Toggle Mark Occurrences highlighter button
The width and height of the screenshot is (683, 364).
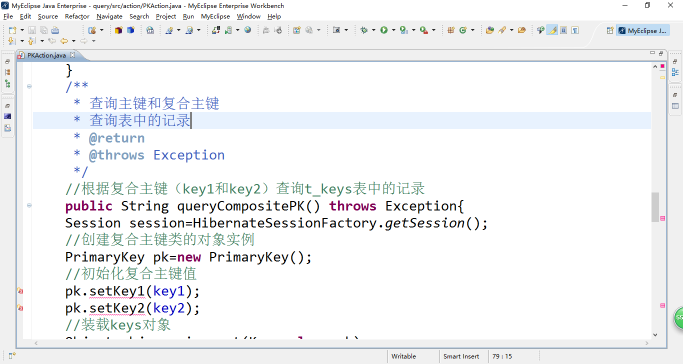coord(552,30)
